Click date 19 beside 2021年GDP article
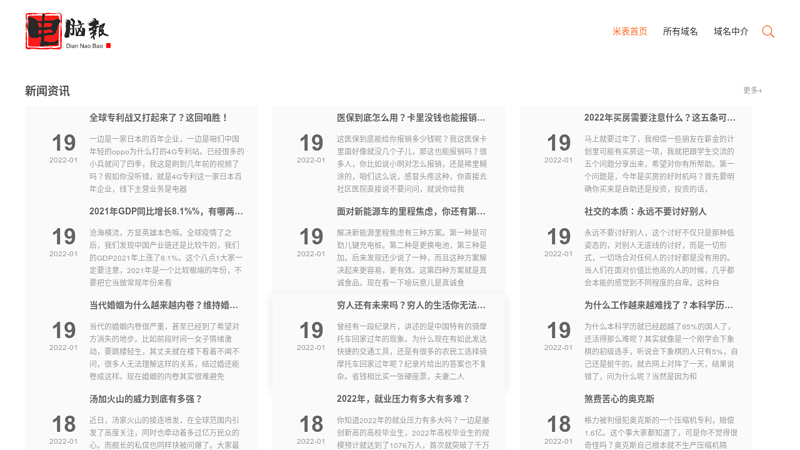The height and width of the screenshot is (450, 800). pos(64,237)
